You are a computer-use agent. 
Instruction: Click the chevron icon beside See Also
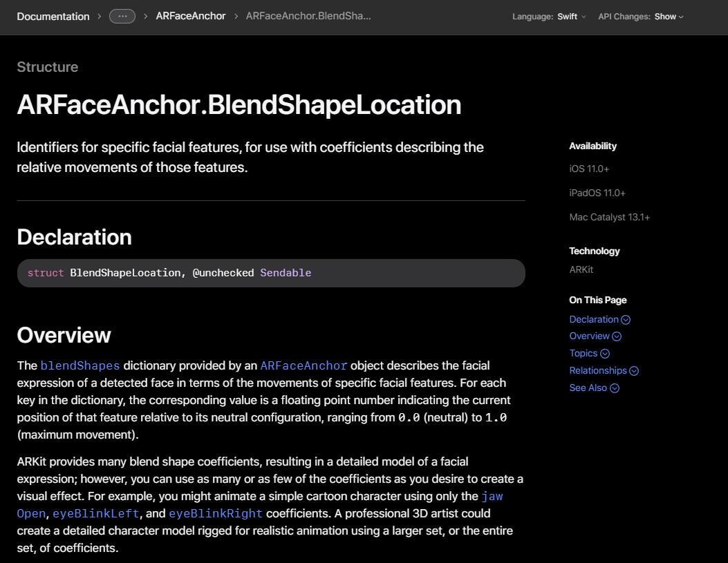coord(615,388)
